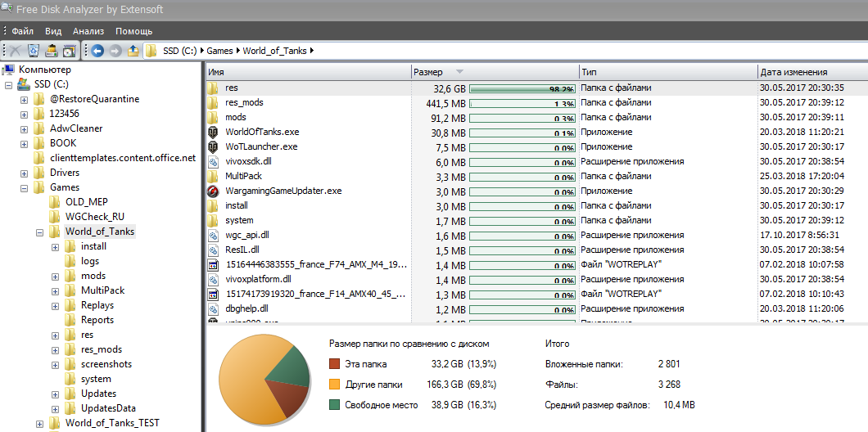
Task: Click the disk drive analyze toolbar icon
Action: tap(52, 51)
